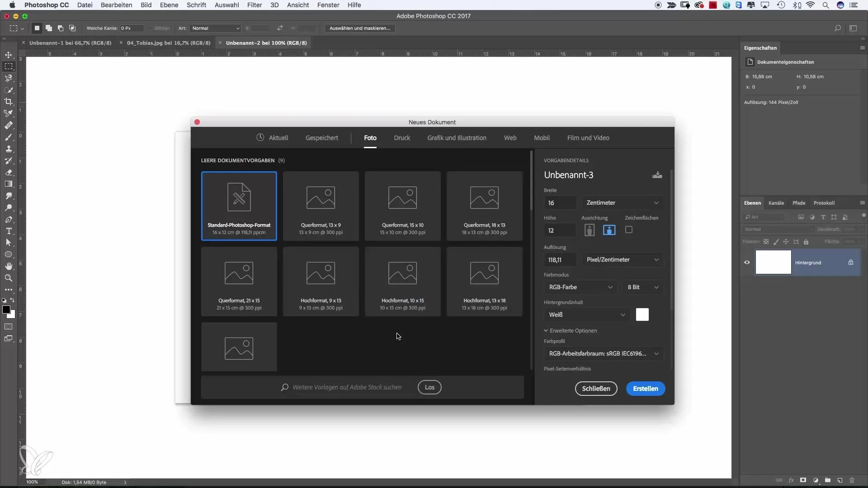Image resolution: width=868 pixels, height=488 pixels.
Task: Select the Brush tool
Action: tap(9, 137)
